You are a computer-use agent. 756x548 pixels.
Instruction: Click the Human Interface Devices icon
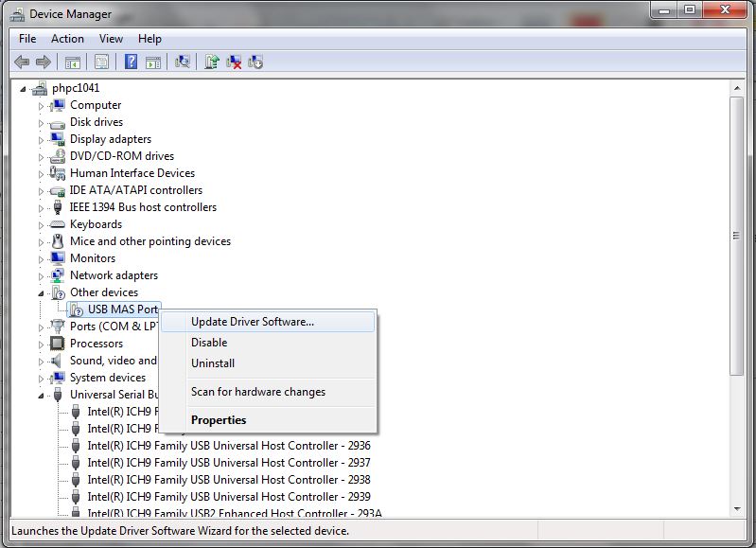click(58, 173)
